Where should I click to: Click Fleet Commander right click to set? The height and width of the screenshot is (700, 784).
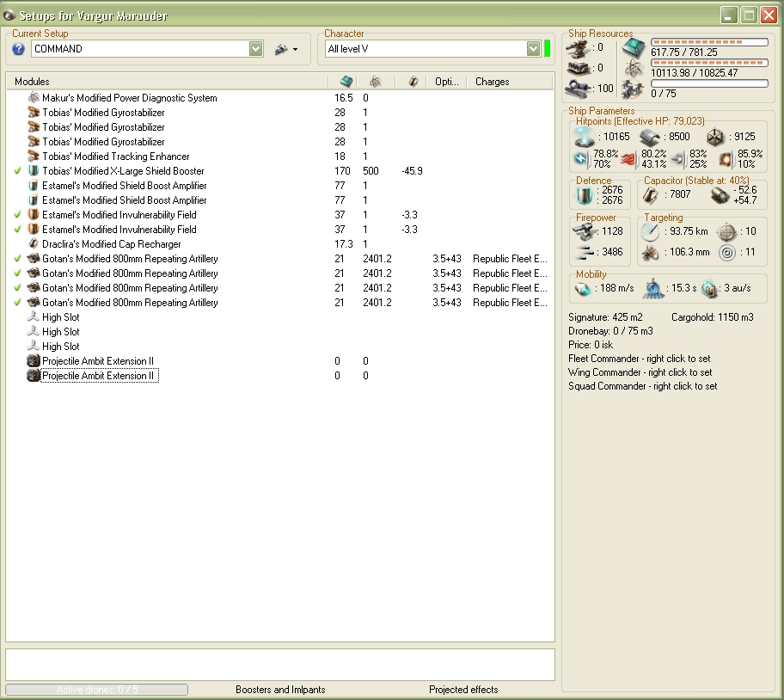click(639, 359)
